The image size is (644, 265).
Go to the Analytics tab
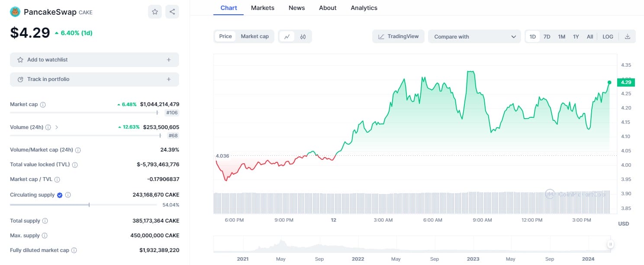click(364, 8)
